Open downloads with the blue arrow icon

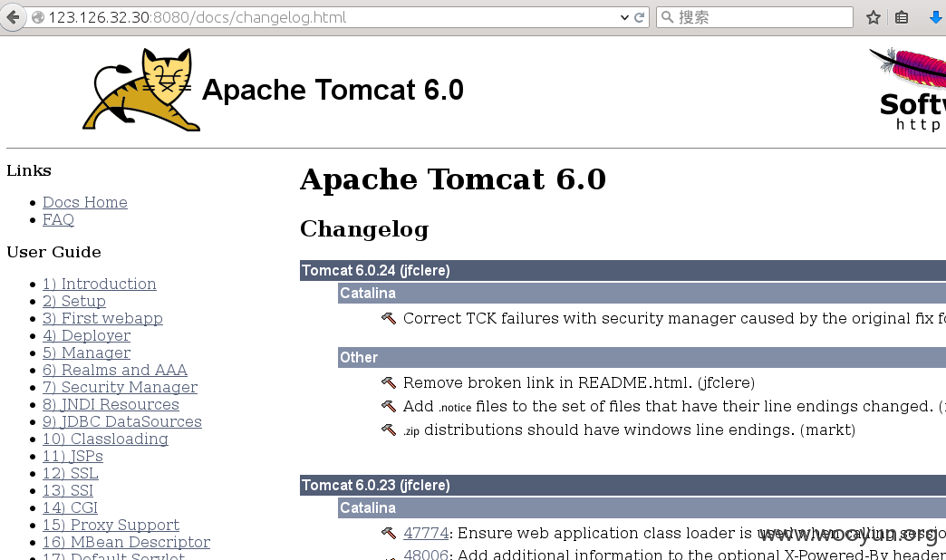click(936, 17)
